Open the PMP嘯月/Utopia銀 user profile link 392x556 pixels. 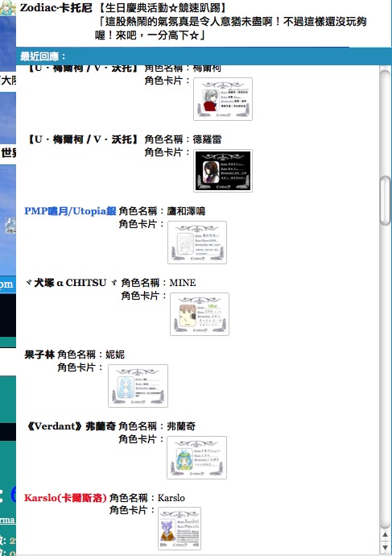point(70,211)
